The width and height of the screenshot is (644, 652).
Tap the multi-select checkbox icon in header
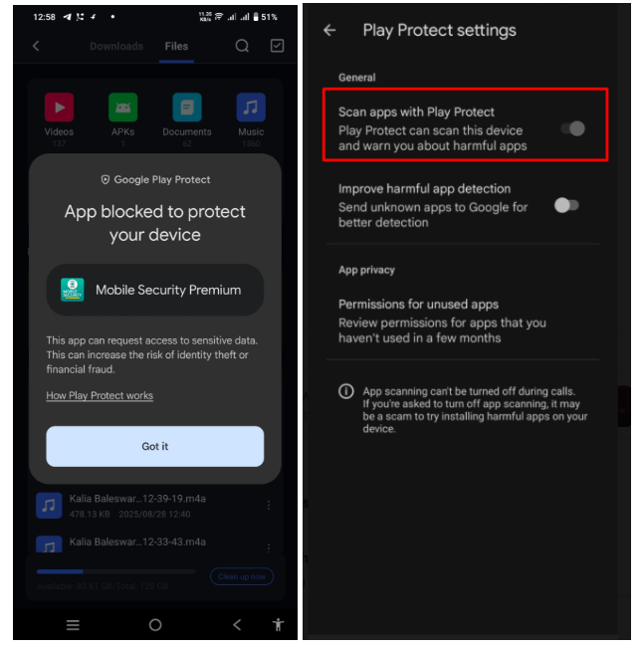tap(277, 46)
